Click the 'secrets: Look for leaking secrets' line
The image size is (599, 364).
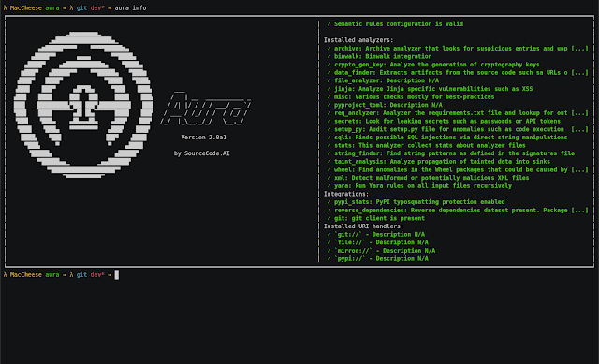[x=444, y=121]
